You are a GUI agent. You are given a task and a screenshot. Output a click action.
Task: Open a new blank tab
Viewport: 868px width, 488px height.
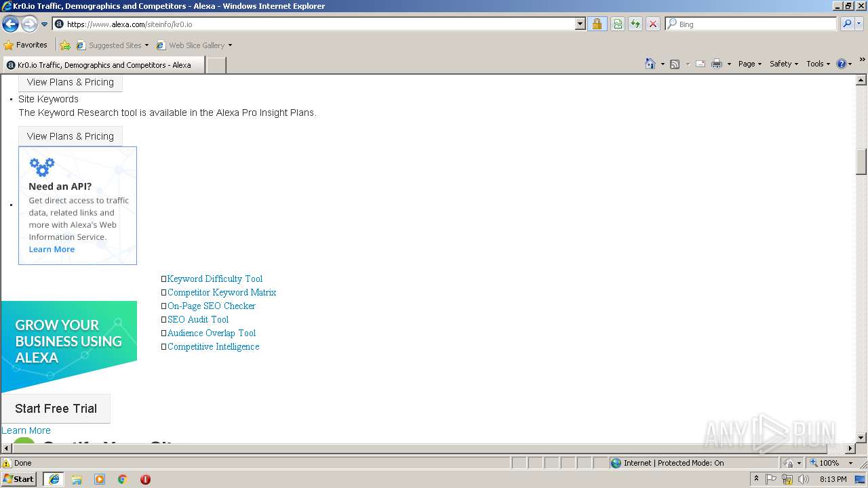click(x=216, y=65)
